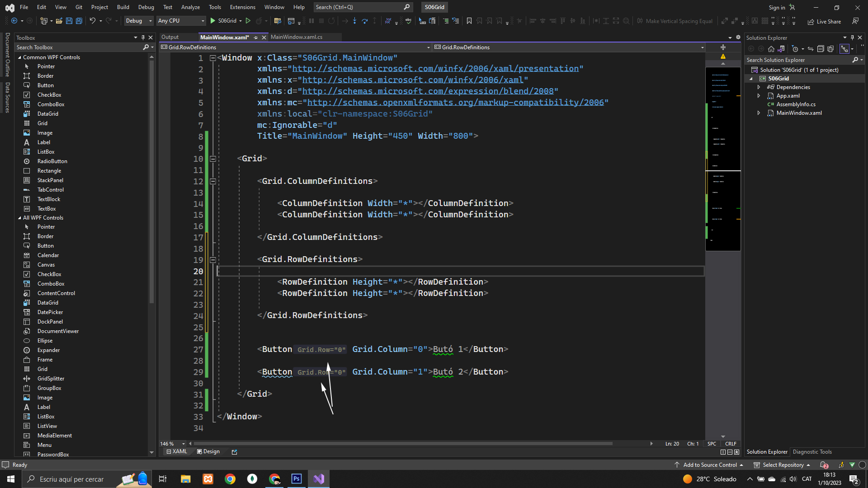Toggle pin on Toolbox panel
This screenshot has height=488, width=868.
(143, 38)
